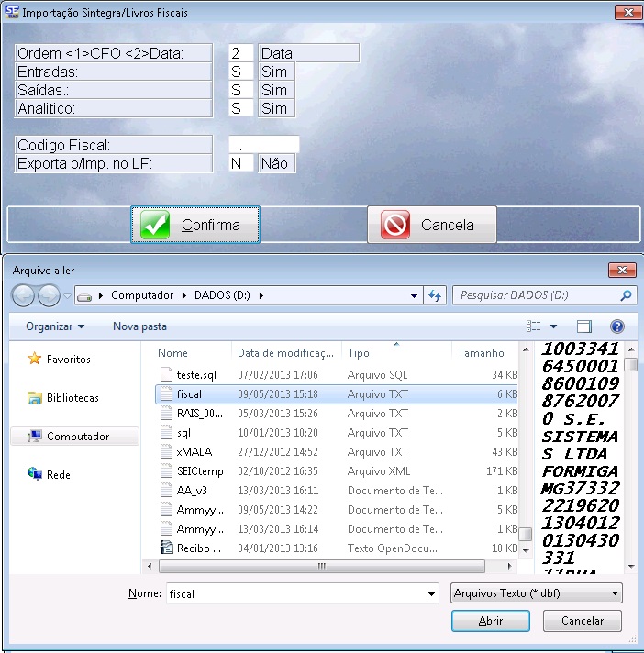Screen dimensions: 644x653
Task: Select the fiscal text file row
Action: coord(336,394)
